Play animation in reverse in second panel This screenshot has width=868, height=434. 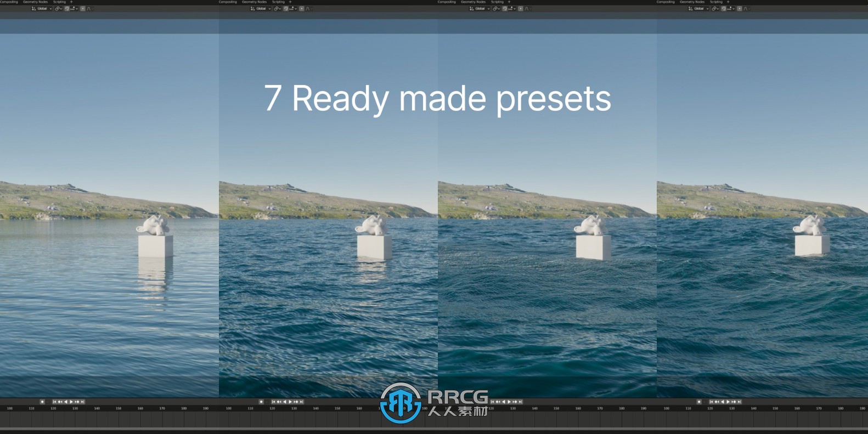click(x=285, y=402)
